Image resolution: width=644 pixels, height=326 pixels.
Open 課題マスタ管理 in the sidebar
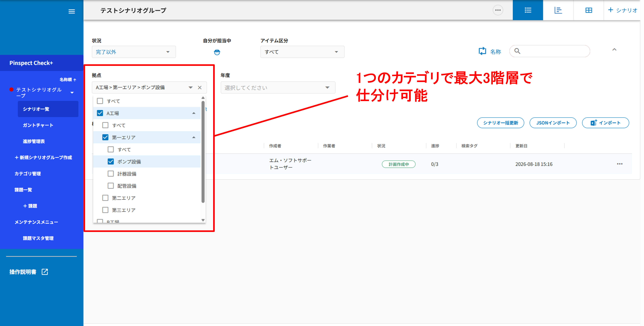tap(38, 238)
